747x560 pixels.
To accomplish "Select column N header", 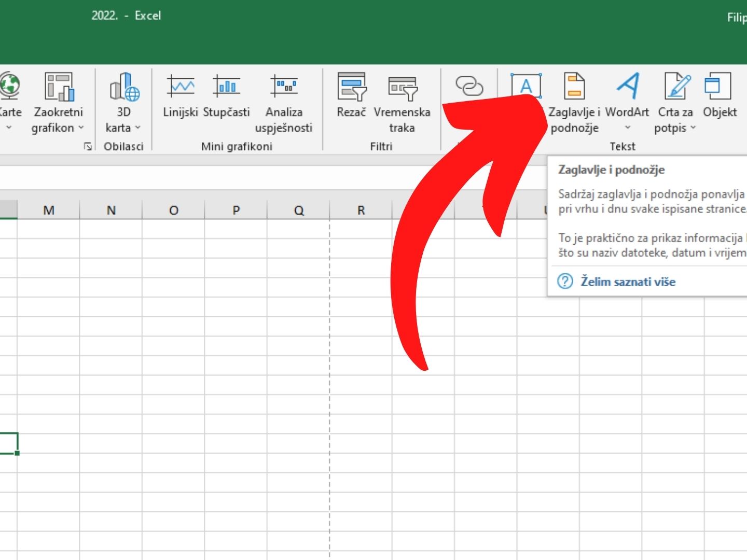I will pyautogui.click(x=111, y=210).
